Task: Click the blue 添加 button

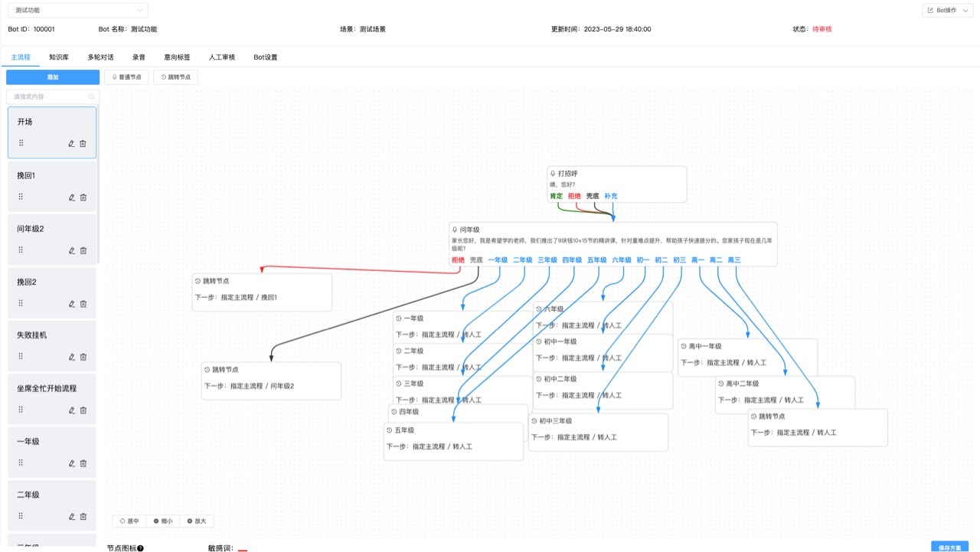Action: [x=53, y=77]
